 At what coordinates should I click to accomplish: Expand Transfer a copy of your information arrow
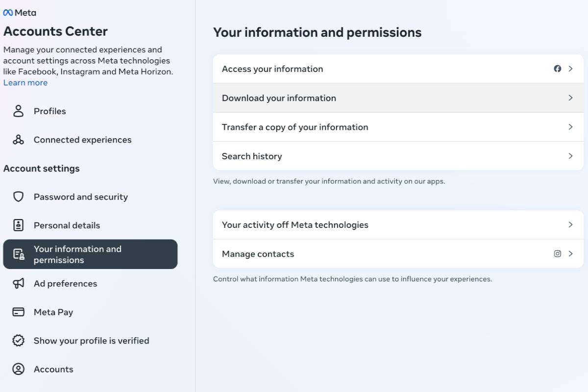coord(570,127)
